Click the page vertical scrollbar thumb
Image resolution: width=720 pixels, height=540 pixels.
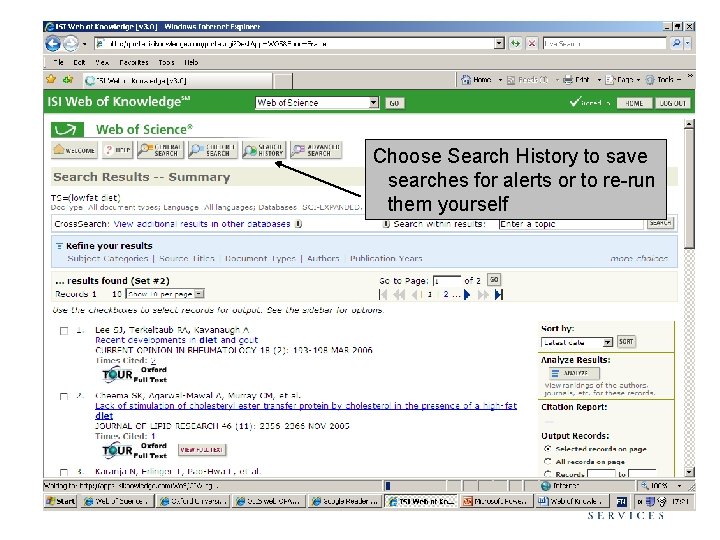pyautogui.click(x=689, y=188)
